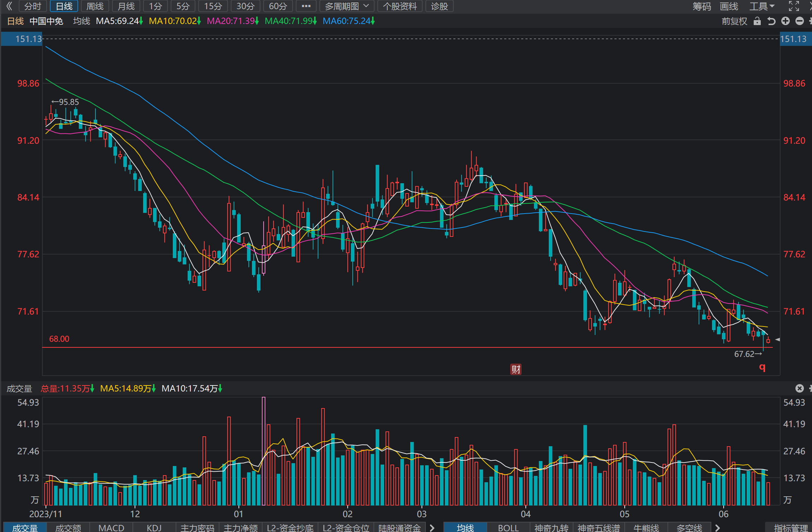Click the red q marker on chart

(762, 367)
